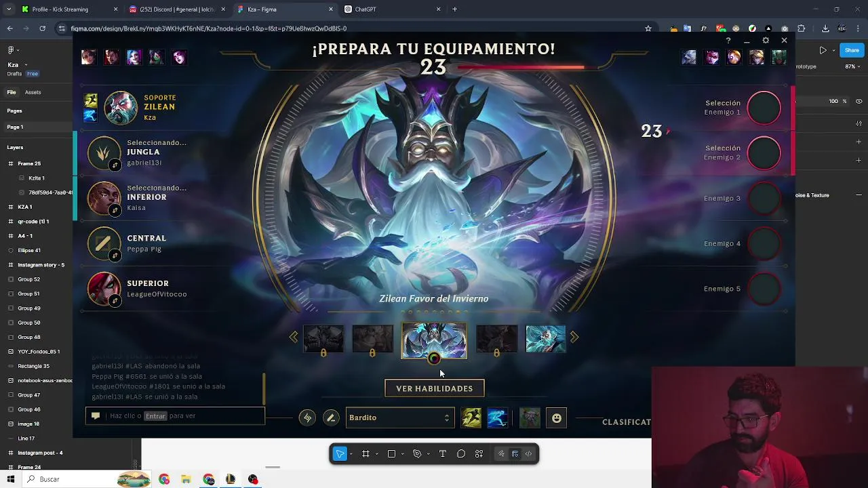This screenshot has width=868, height=488.
Task: Click the CENTRAL Peppa Pig swap icon
Action: click(115, 256)
